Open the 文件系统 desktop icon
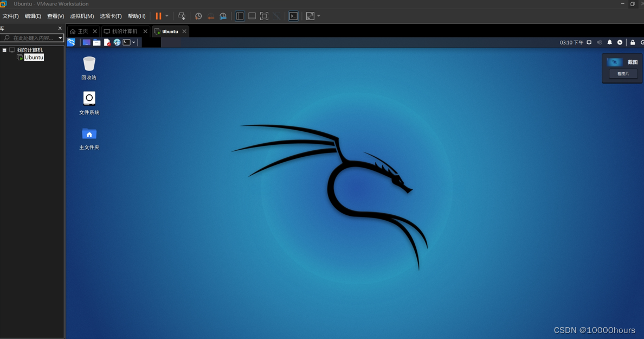644x339 pixels. tap(89, 103)
